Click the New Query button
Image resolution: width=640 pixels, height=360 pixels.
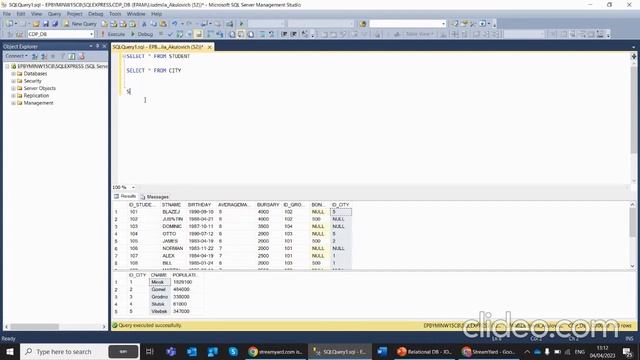coord(80,24)
